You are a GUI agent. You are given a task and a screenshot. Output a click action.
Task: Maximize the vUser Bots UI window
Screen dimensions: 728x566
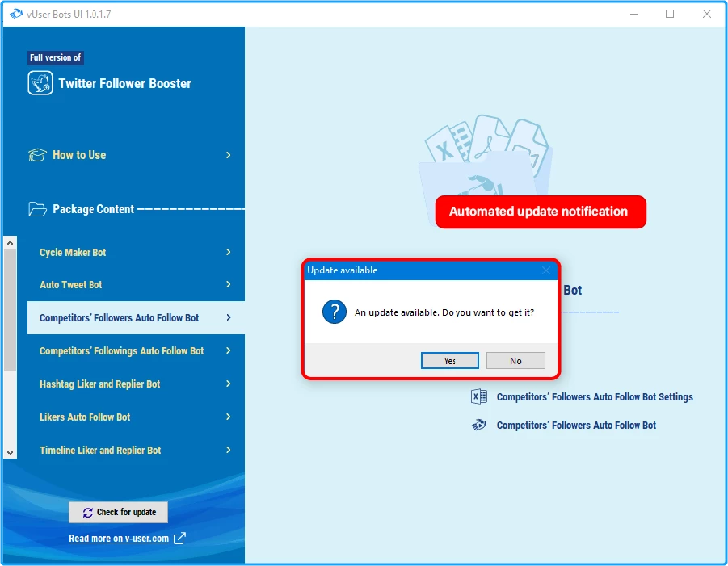click(670, 14)
